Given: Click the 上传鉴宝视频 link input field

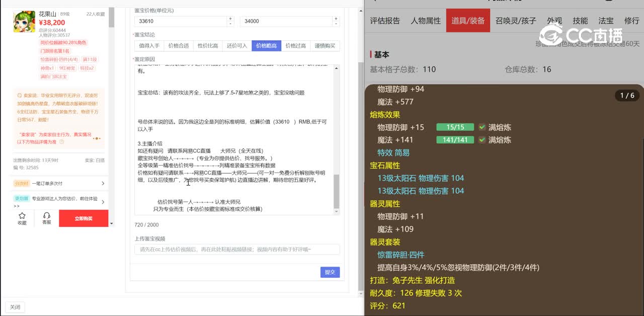Looking at the screenshot, I should coord(237,250).
